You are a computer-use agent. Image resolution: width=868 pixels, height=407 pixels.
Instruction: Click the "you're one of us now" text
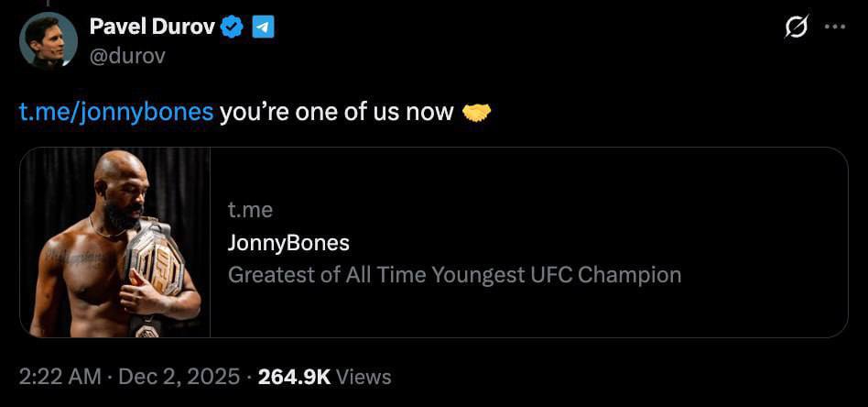coord(337,113)
